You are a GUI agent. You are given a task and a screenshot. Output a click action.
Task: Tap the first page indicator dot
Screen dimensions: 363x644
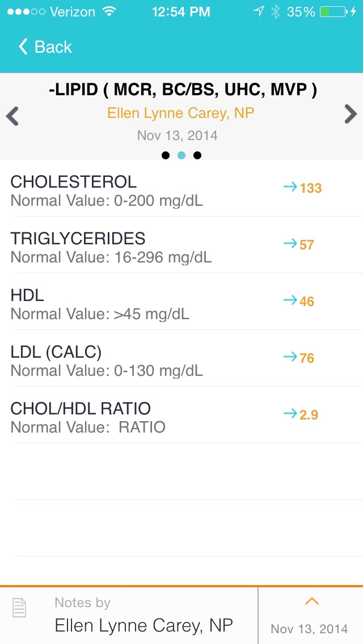pos(166,155)
